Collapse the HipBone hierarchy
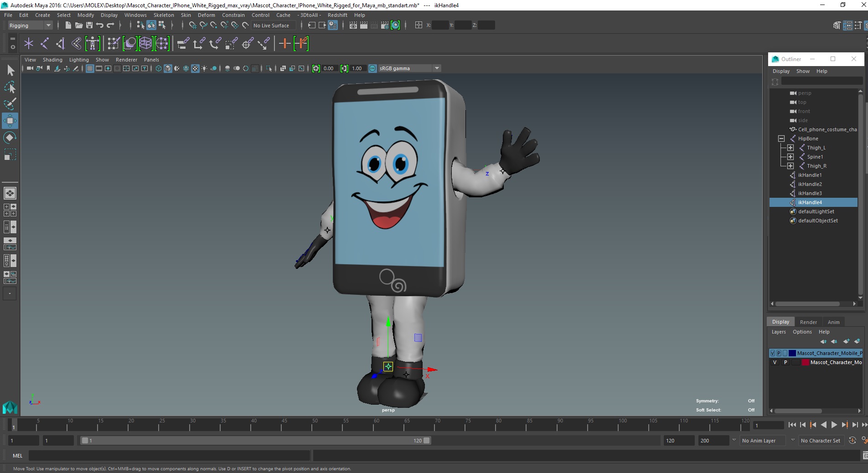This screenshot has height=473, width=868. point(781,139)
